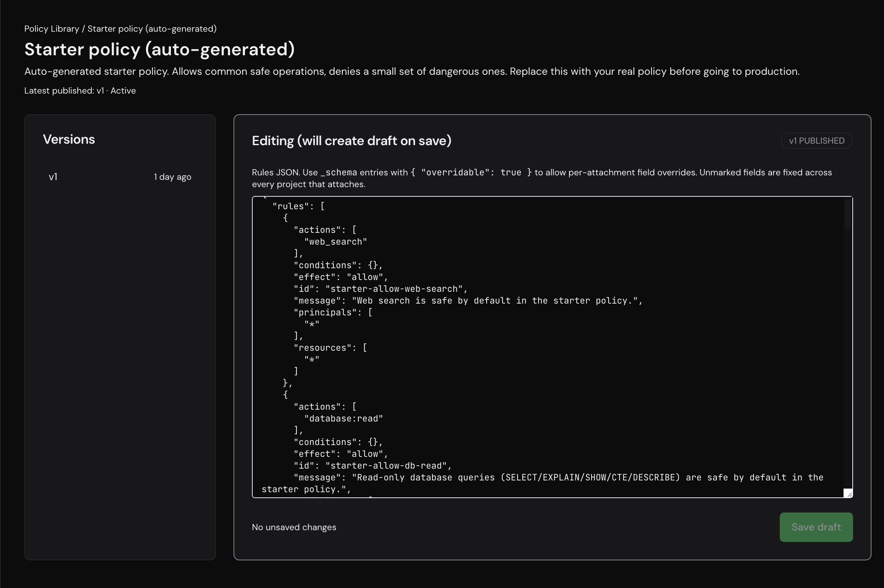Click the 'No unsaved changes' status text
This screenshot has height=588, width=884.
pyautogui.click(x=294, y=527)
